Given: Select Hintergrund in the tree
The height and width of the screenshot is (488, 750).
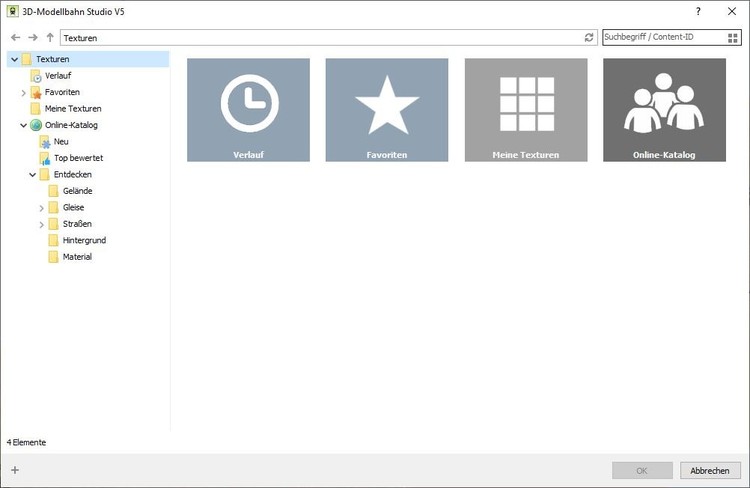Looking at the screenshot, I should 84,240.
